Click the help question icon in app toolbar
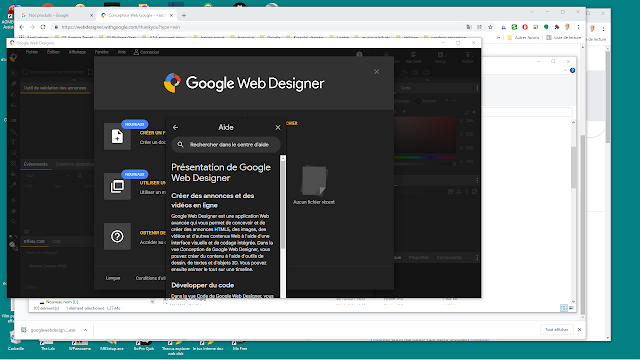Viewport: 640px width, 360px height. (x=359, y=54)
